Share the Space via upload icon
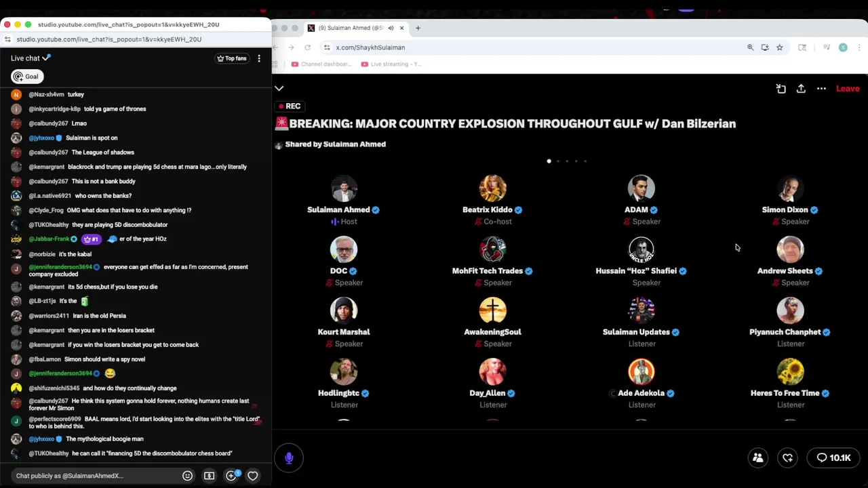 801,89
